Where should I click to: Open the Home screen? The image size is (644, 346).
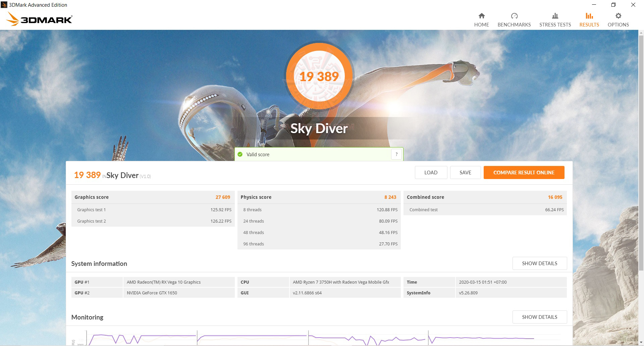click(x=481, y=19)
